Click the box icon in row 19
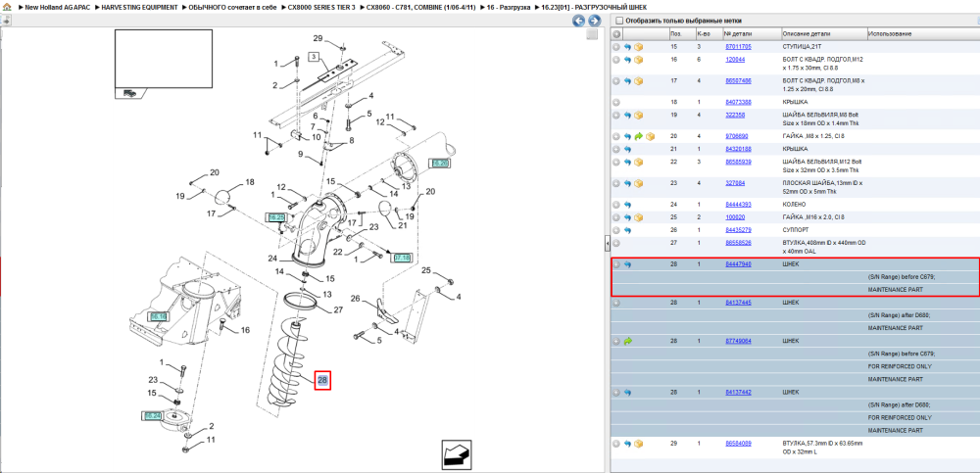This screenshot has width=980, height=473. click(638, 115)
